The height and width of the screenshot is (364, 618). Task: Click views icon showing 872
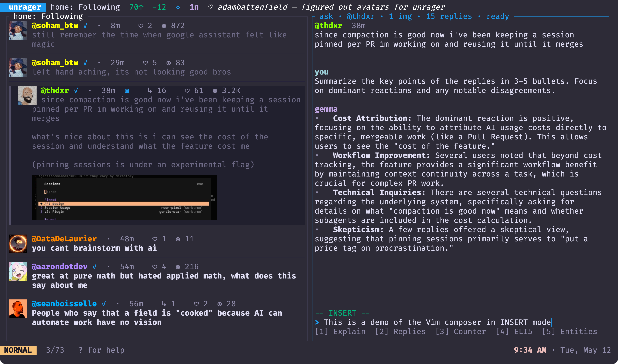164,26
